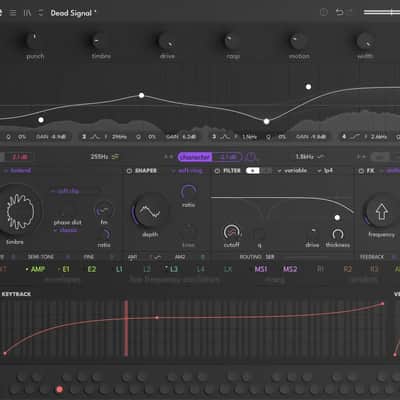Expand the 'soft clip' dropdown
400x400 pixels.
65,191
